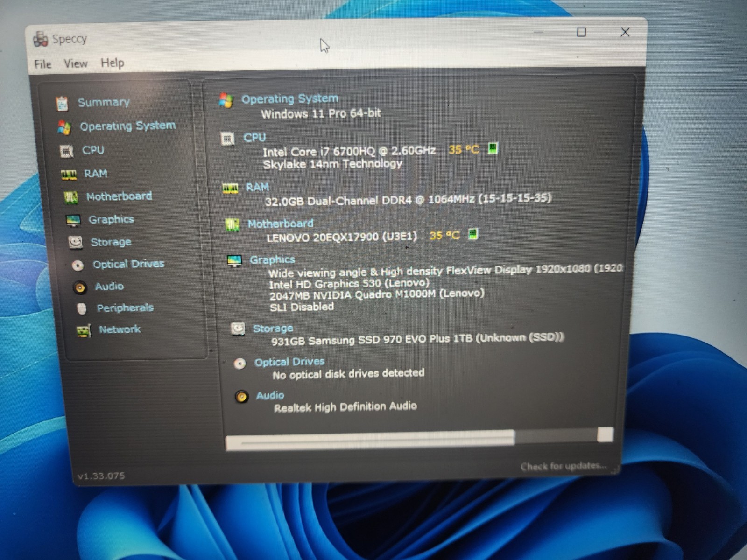Show the Audio sidebar section
747x560 pixels.
(109, 286)
